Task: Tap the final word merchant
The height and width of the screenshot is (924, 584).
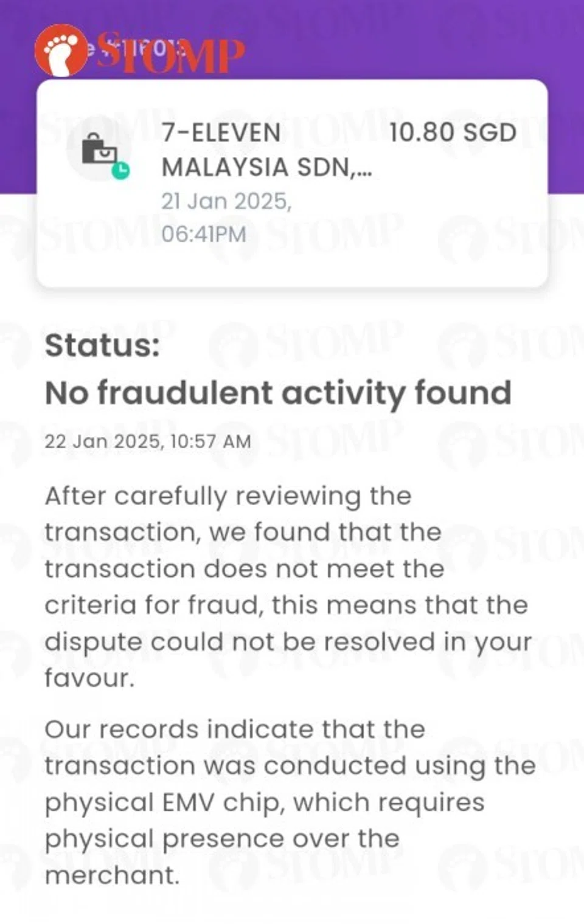Action: click(111, 875)
